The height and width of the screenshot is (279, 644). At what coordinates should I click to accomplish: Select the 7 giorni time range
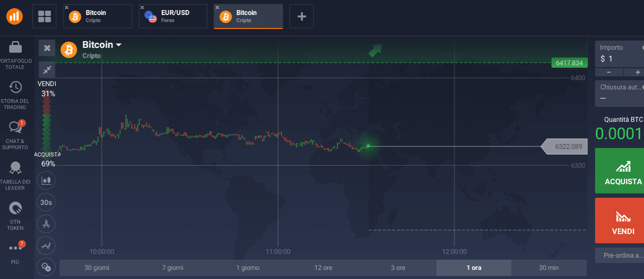[x=173, y=268]
